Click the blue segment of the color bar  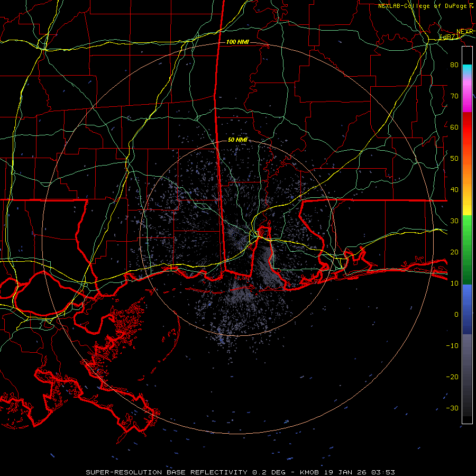[467, 309]
